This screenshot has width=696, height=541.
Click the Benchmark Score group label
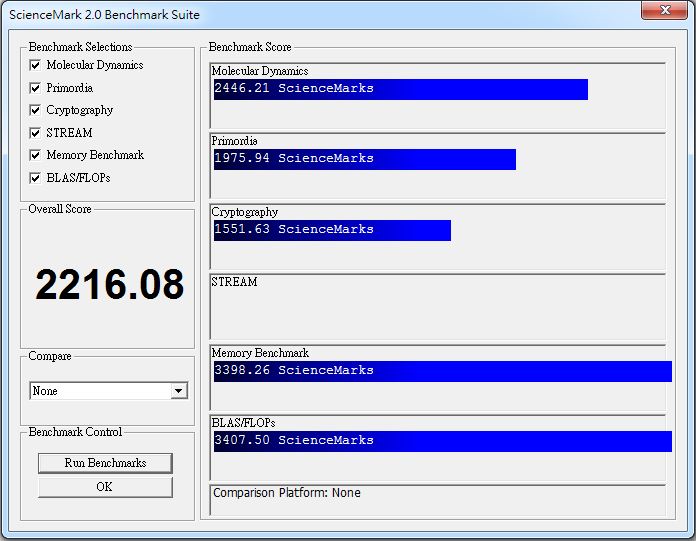click(250, 47)
